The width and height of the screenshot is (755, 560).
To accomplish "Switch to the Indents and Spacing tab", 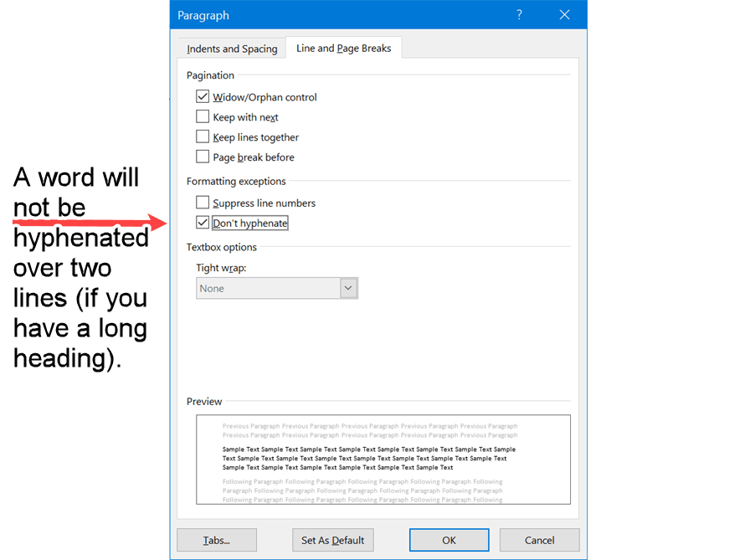I will [232, 48].
